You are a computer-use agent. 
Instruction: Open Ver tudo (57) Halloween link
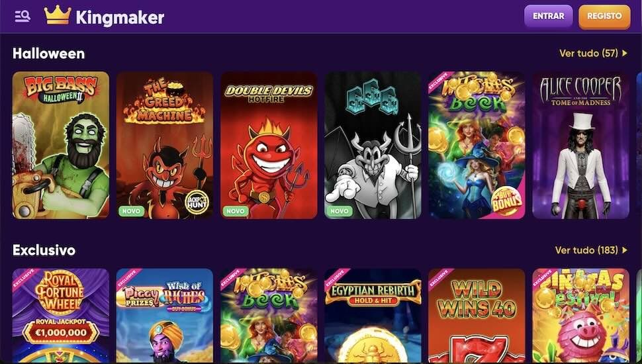[588, 53]
